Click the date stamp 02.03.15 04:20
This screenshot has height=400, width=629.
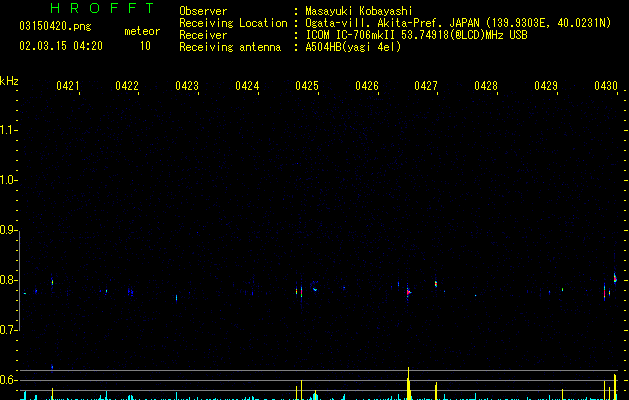pyautogui.click(x=61, y=46)
